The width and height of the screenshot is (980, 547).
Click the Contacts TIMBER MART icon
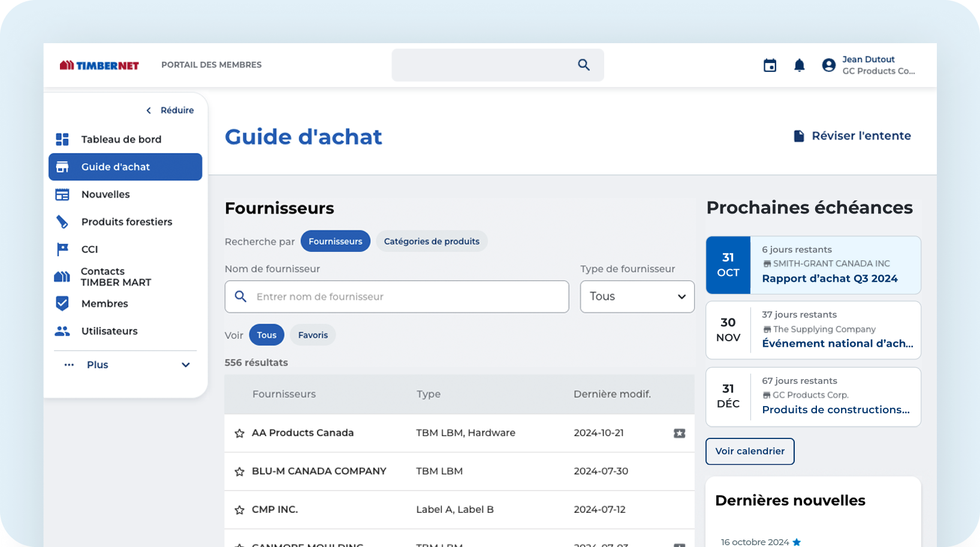tap(62, 276)
